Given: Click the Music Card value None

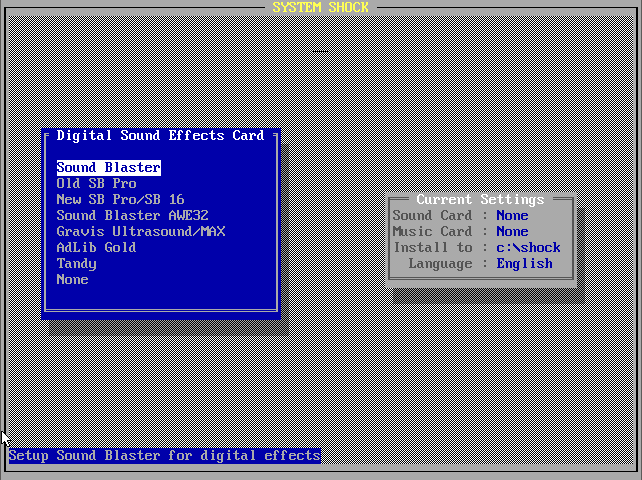Looking at the screenshot, I should point(512,232).
